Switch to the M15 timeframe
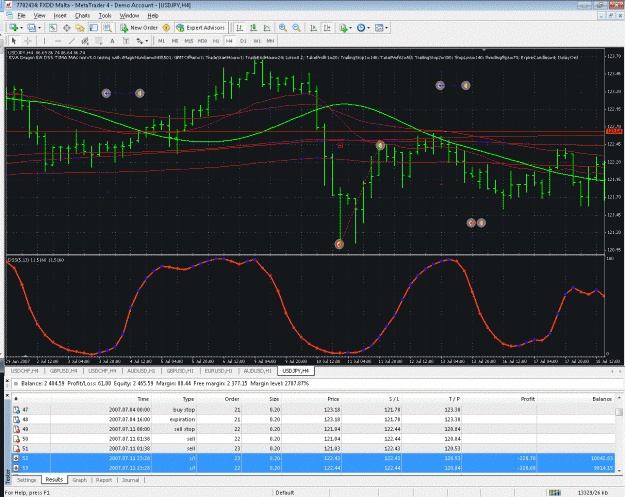 point(188,41)
